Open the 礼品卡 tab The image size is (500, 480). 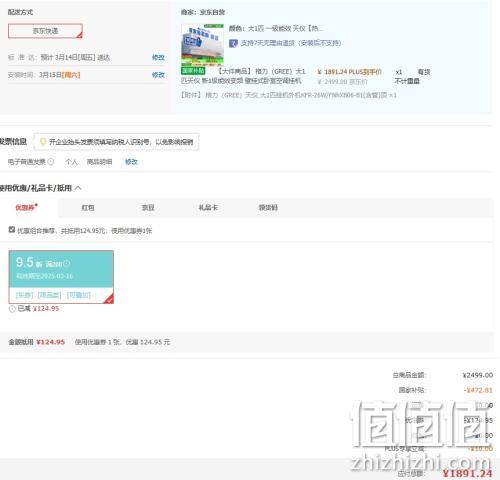click(x=208, y=208)
